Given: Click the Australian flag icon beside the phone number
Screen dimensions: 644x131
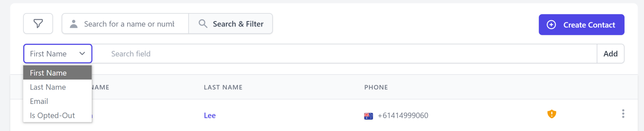Looking at the screenshot, I should pos(368,116).
